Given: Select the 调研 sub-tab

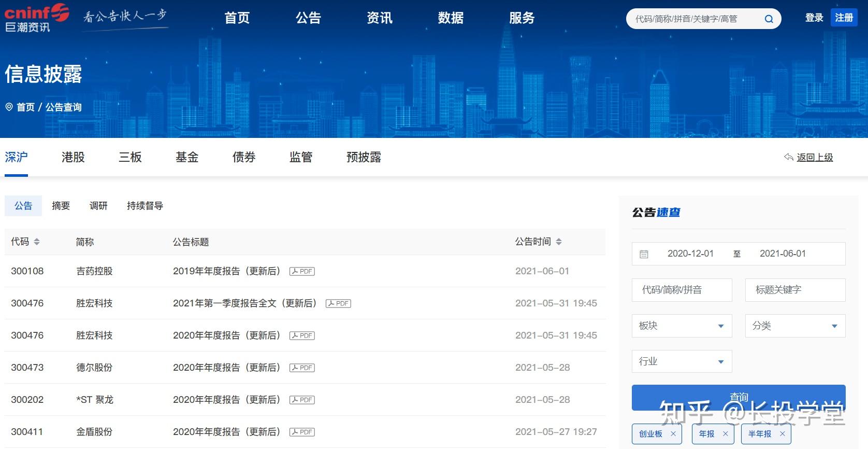Looking at the screenshot, I should tap(98, 206).
